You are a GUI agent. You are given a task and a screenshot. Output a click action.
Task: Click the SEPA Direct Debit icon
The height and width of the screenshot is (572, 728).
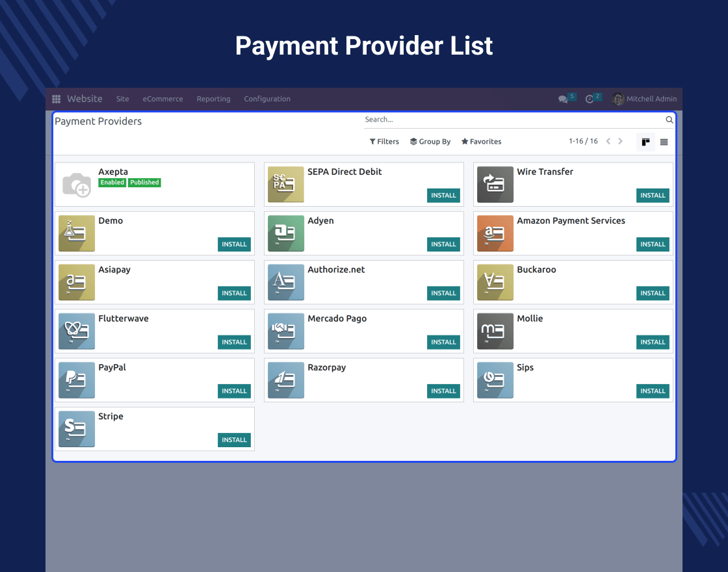pyautogui.click(x=286, y=185)
